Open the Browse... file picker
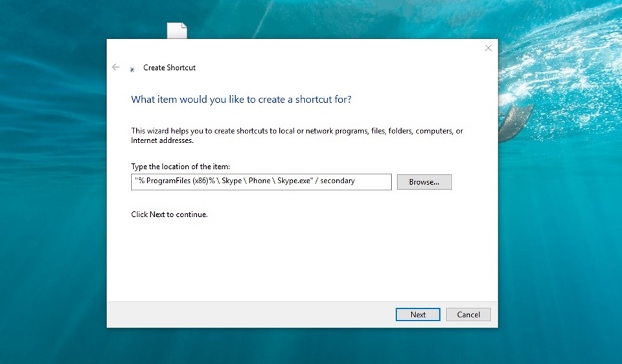The height and width of the screenshot is (364, 622). (x=424, y=182)
